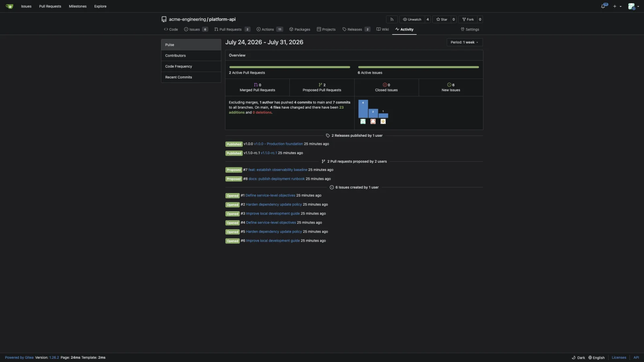644x362 pixels.
Task: Switch to the Wiki tab
Action: click(383, 29)
